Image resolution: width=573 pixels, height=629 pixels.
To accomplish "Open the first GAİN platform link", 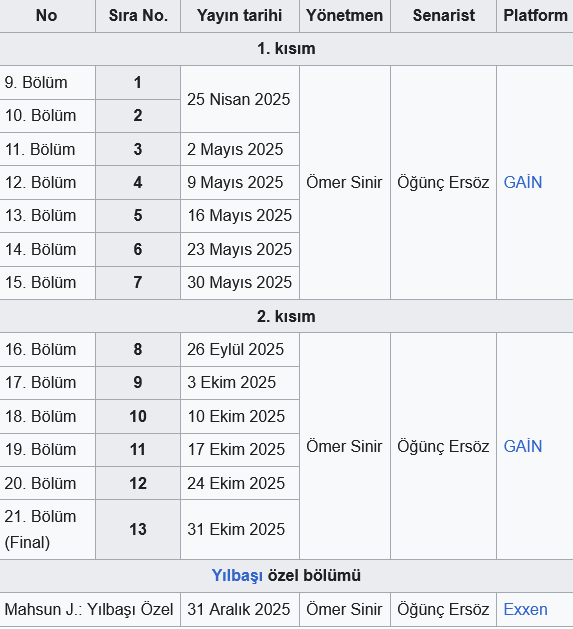I will click(522, 183).
